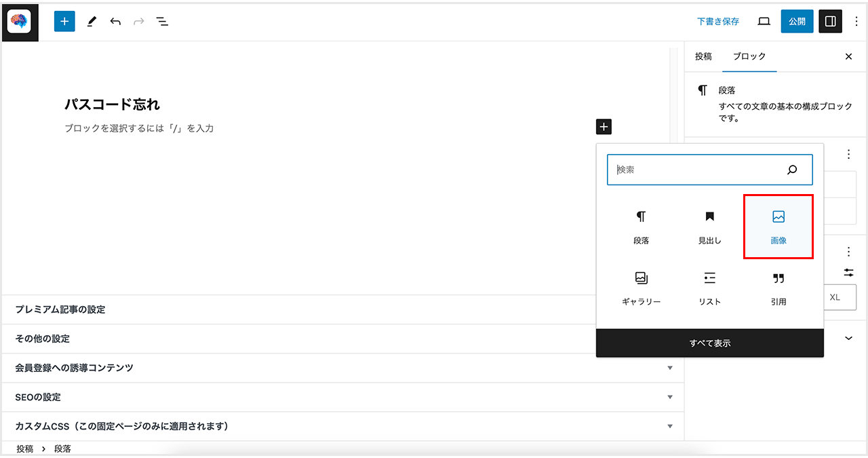Select the pencil edit tool icon
The image size is (868, 458).
[92, 22]
